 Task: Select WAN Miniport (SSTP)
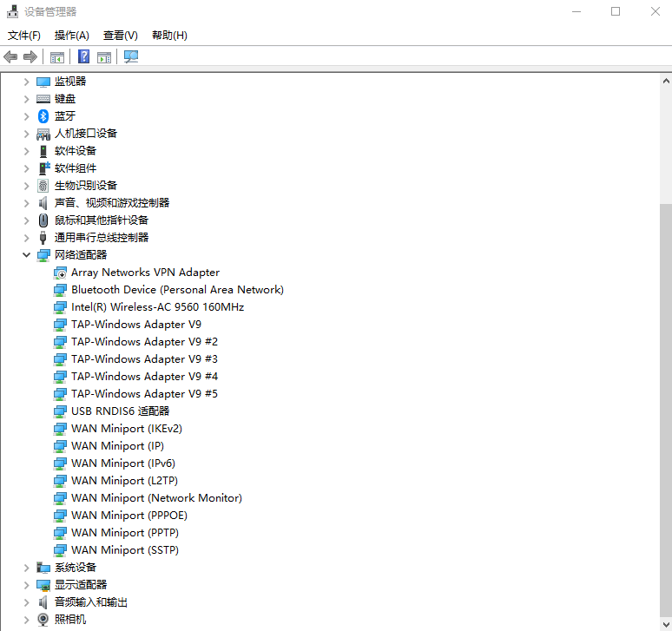125,550
